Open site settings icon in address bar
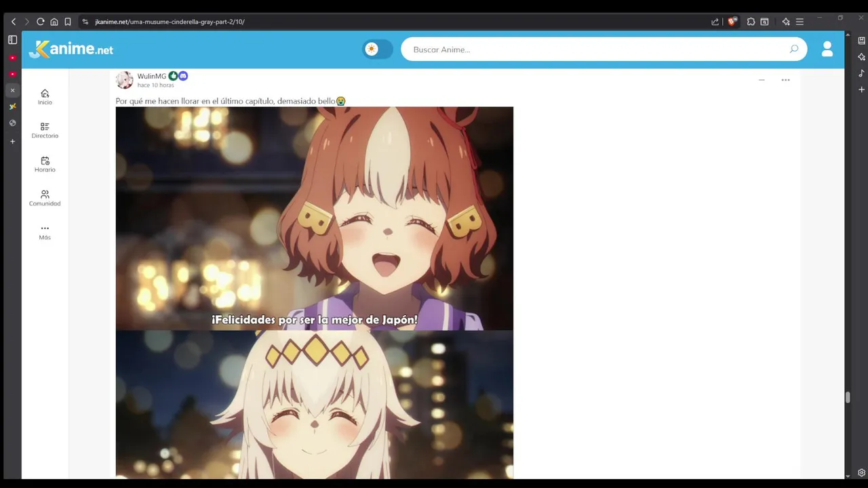 85,22
